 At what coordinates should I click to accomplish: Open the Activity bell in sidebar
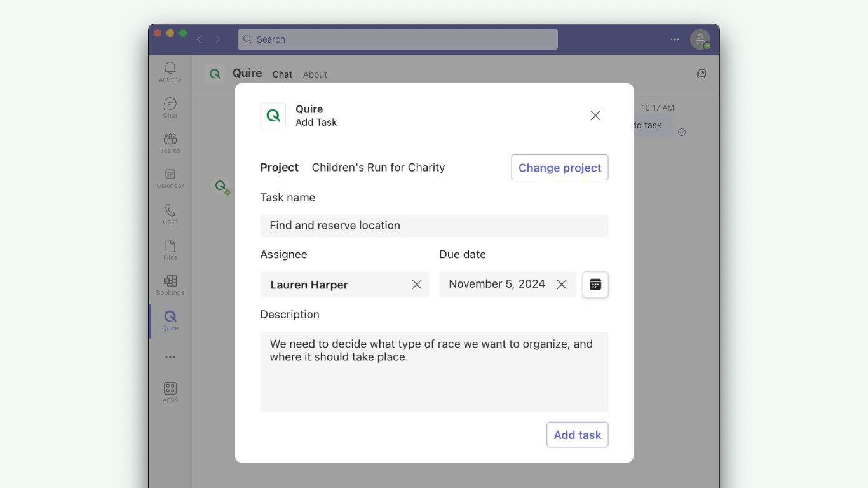pos(170,71)
